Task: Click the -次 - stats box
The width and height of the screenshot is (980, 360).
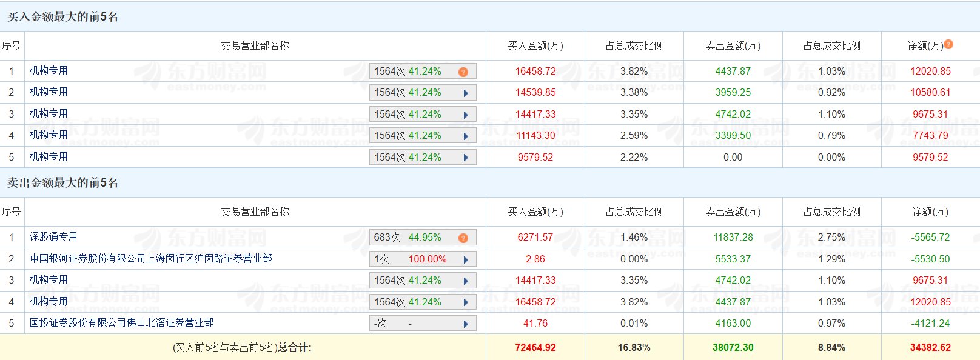Action: tap(423, 324)
